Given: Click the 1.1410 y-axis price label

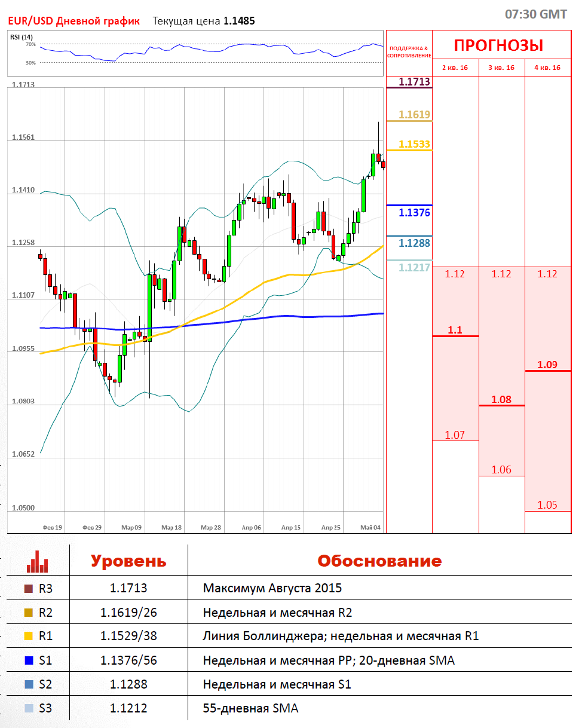Looking at the screenshot, I should point(23,190).
